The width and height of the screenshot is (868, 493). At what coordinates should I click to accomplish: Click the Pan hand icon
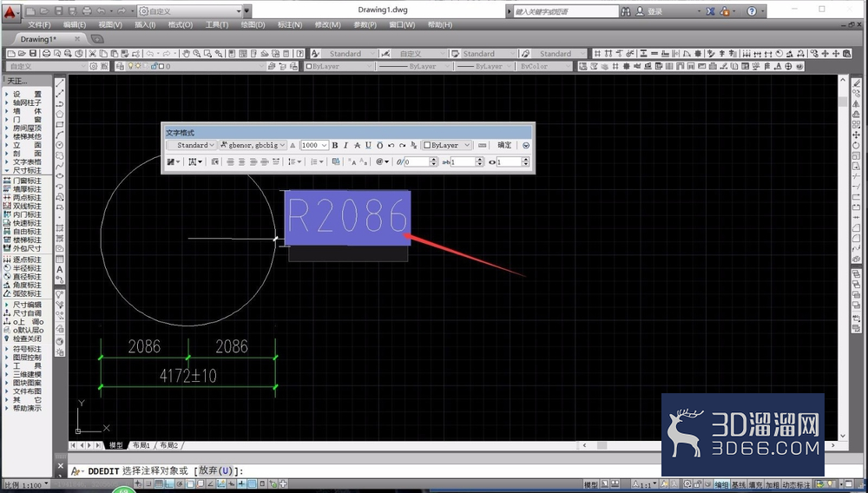pos(186,54)
